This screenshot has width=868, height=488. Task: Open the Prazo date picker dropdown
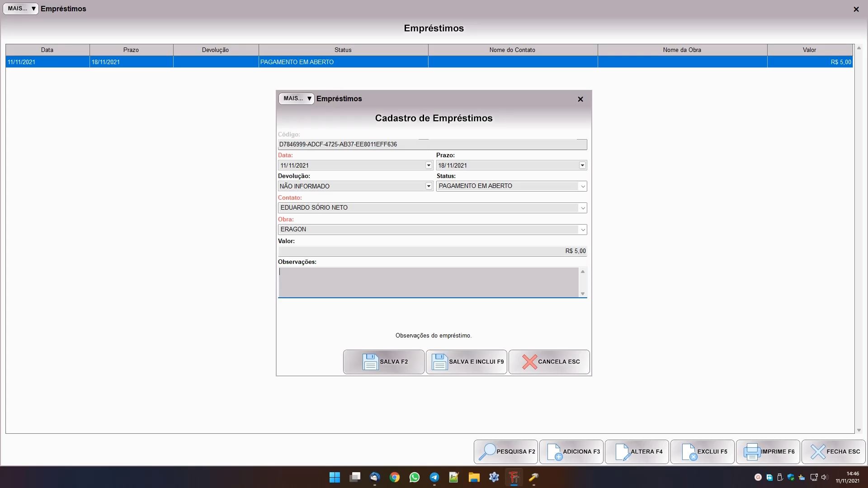(582, 165)
